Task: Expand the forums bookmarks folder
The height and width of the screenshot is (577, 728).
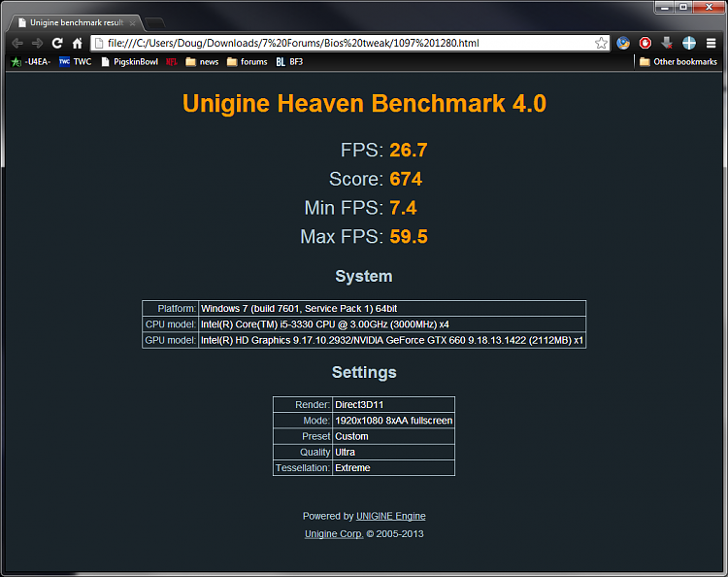Action: coord(247,62)
